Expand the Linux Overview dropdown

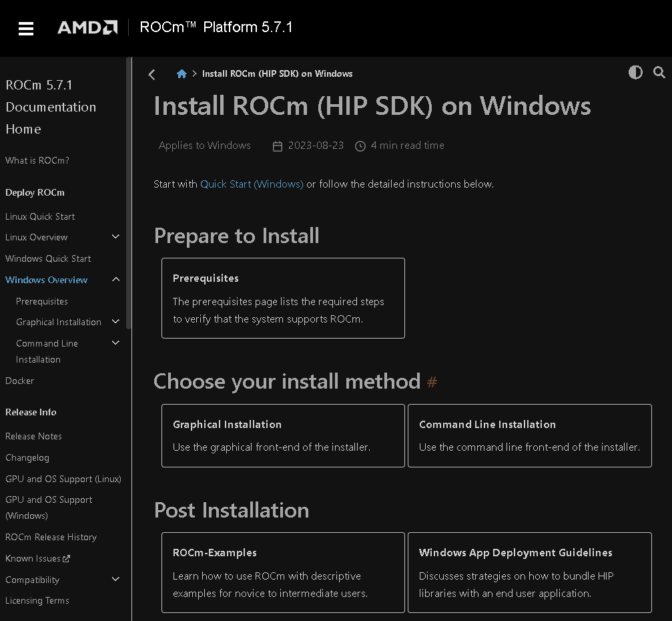[x=115, y=236]
